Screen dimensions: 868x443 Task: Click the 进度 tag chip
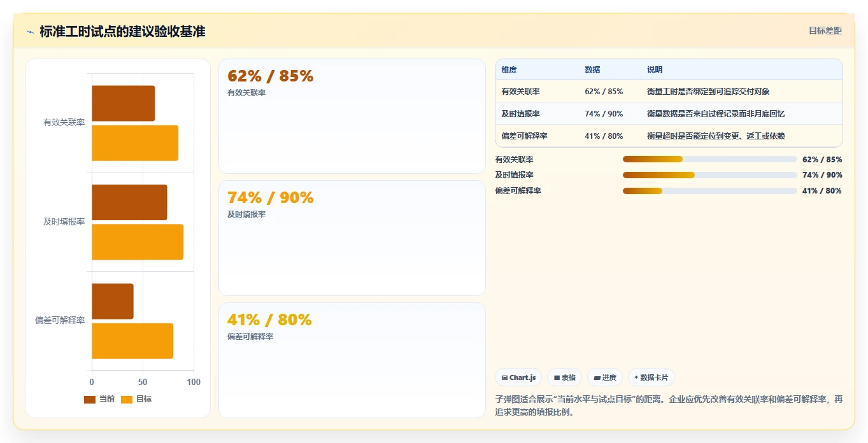click(605, 377)
